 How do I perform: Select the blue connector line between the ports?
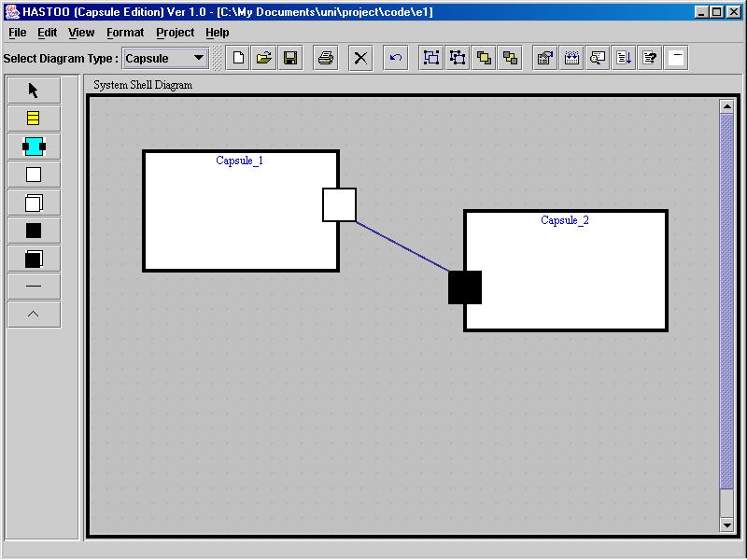coord(402,246)
